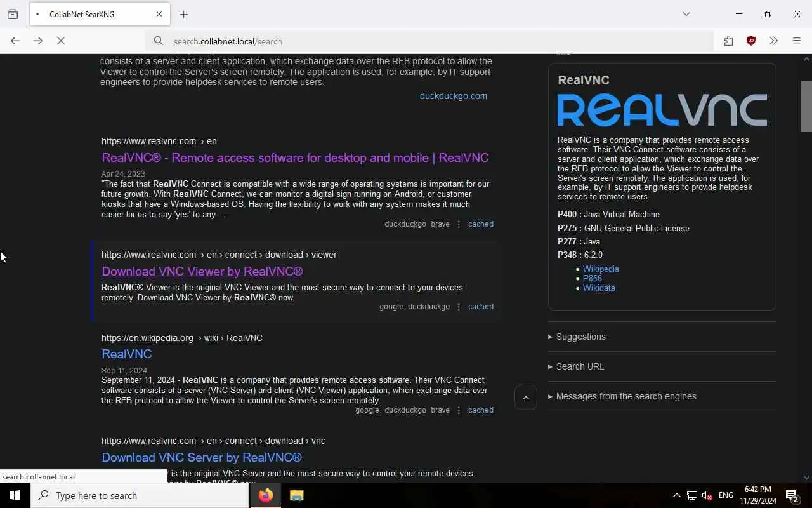Show more tools via double chevron icon

pos(773,41)
